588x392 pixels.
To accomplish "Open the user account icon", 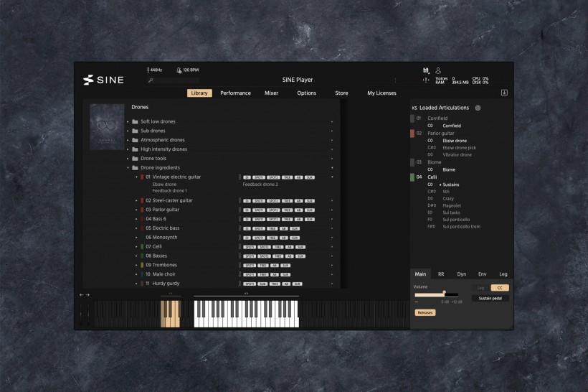I will click(x=437, y=70).
